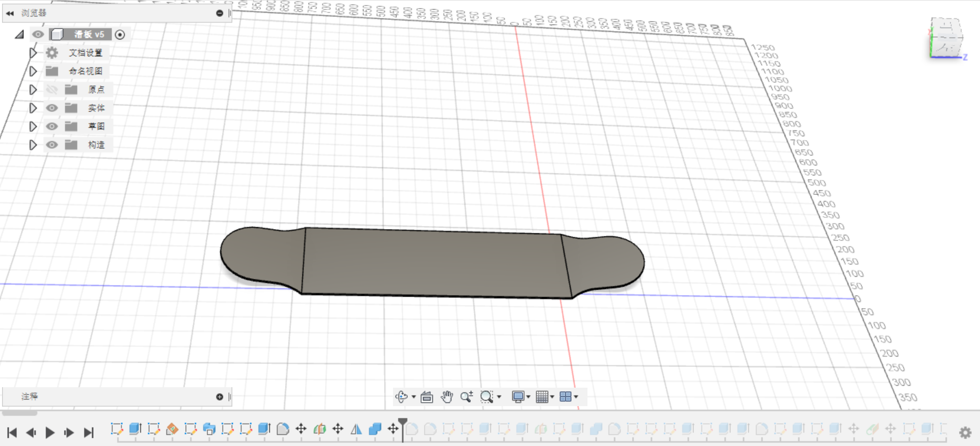
Task: Expand the 文档设置 node
Action: pyautogui.click(x=33, y=53)
